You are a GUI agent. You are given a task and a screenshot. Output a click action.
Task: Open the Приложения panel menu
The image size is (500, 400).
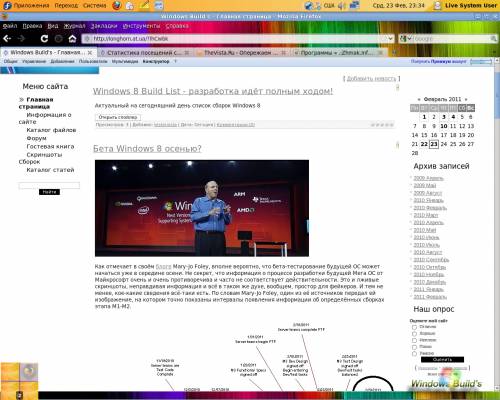tap(31, 5)
